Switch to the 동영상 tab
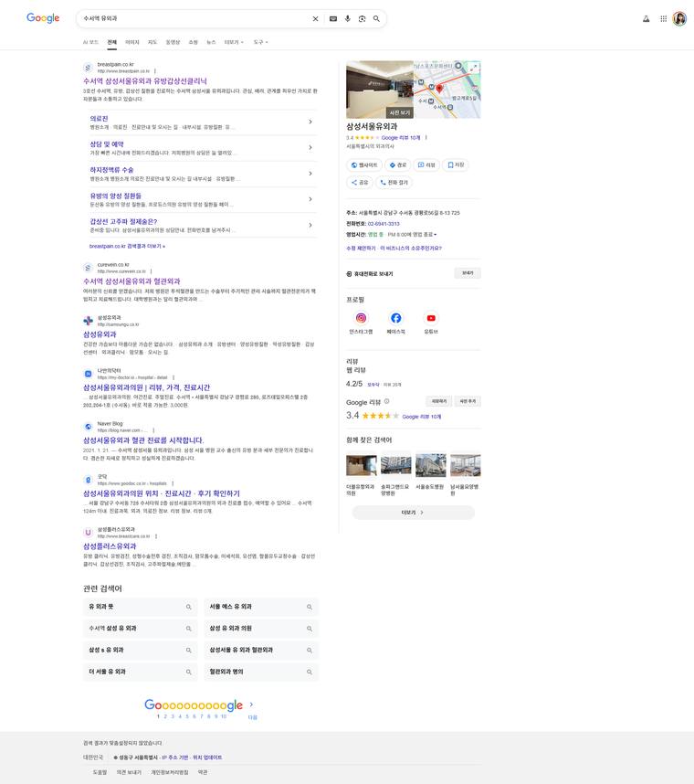The image size is (694, 784). 173,42
